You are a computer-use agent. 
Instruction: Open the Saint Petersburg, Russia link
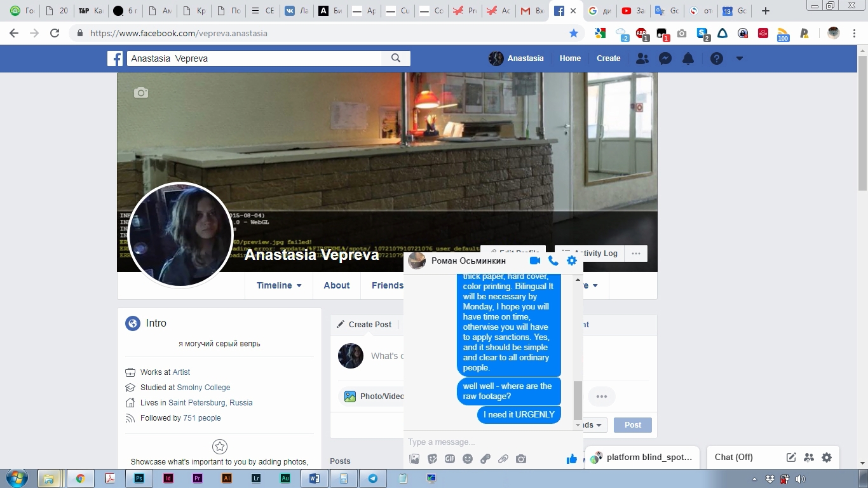tap(210, 403)
